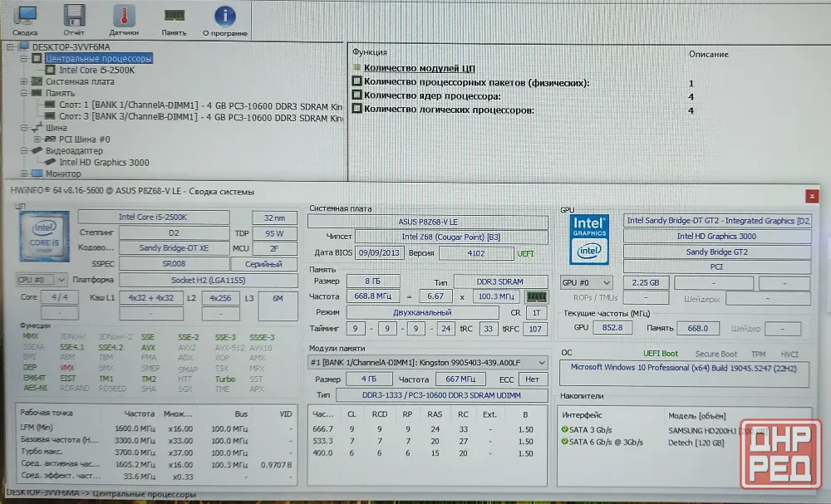The image size is (831, 504).
Task: Click the 533.3 memory timing row
Action: coord(427,442)
